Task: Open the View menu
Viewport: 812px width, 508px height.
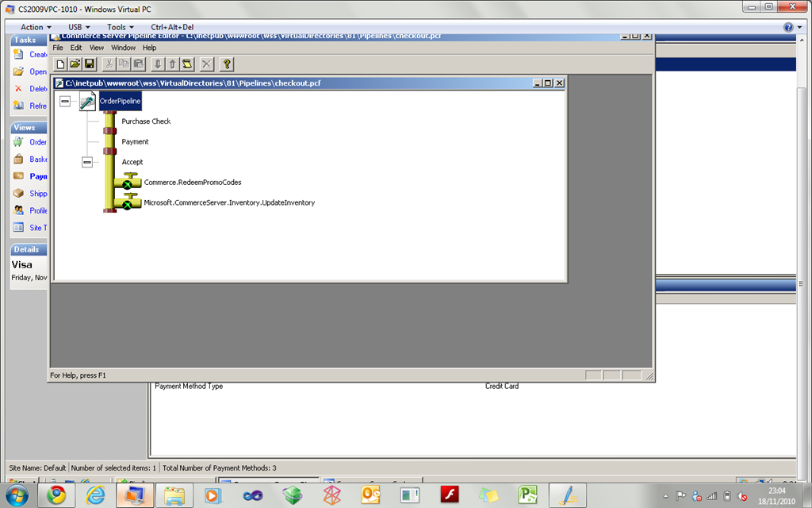Action: [x=96, y=48]
